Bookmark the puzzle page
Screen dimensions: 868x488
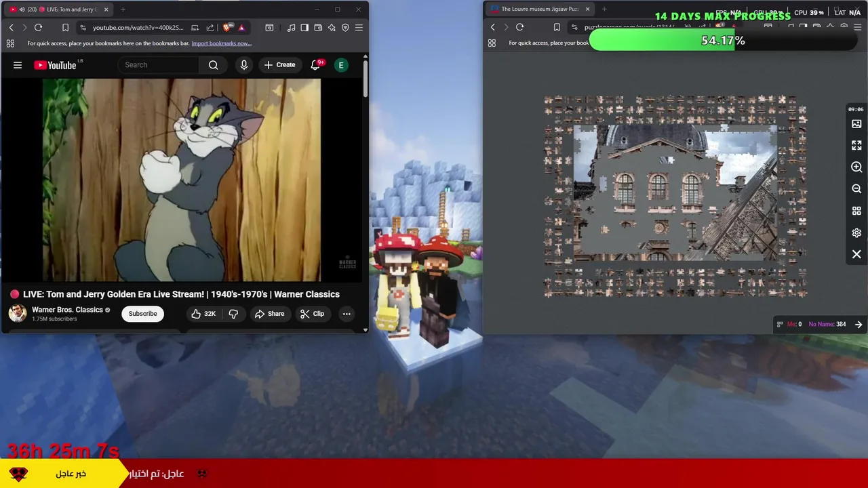pos(557,27)
